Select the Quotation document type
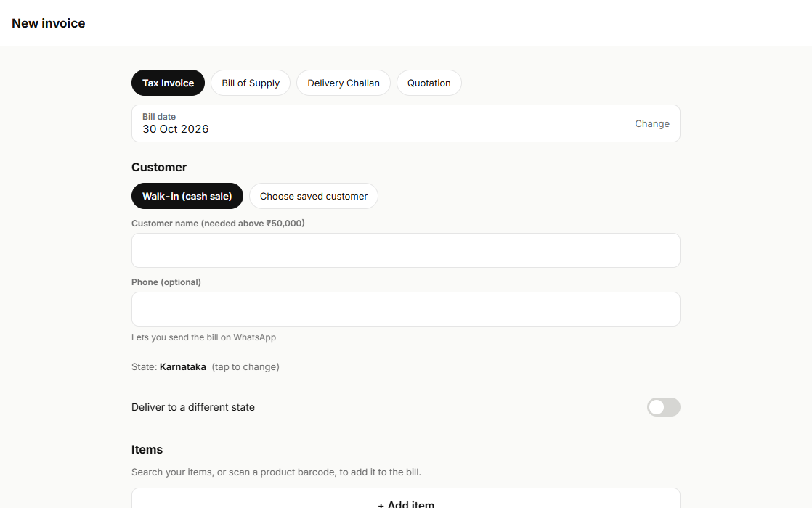Screen dimensions: 812x508 (429, 83)
